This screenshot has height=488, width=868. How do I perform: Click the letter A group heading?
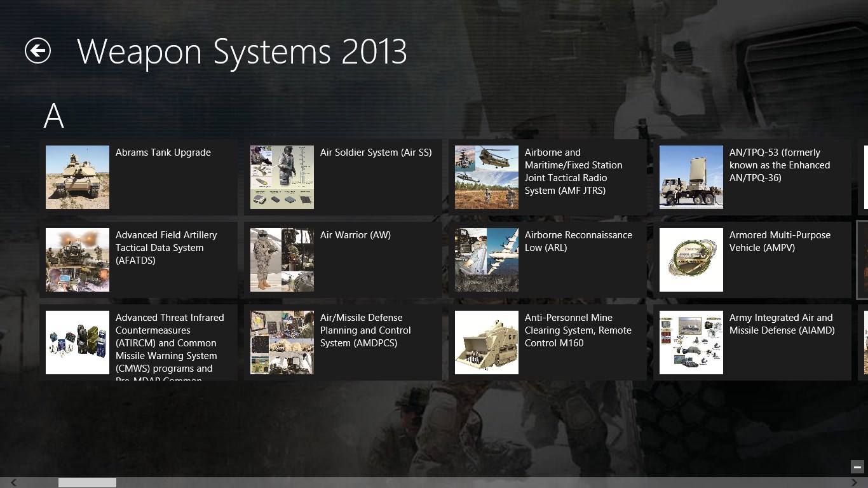coord(53,116)
